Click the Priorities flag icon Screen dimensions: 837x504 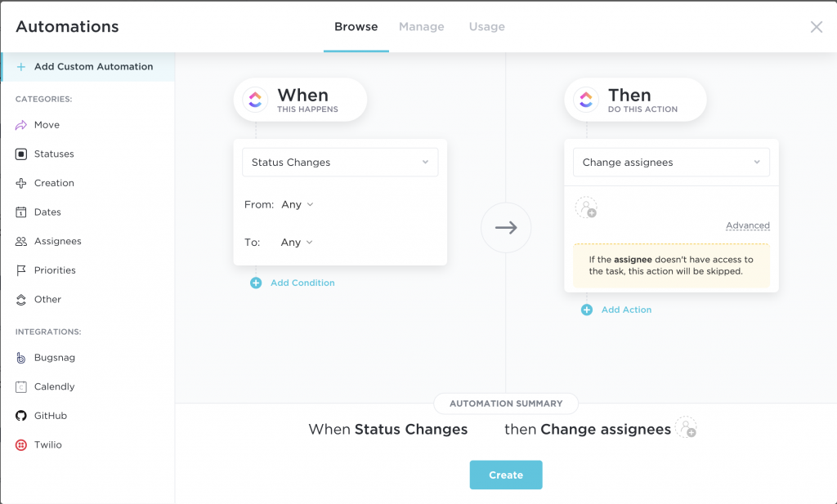click(20, 270)
